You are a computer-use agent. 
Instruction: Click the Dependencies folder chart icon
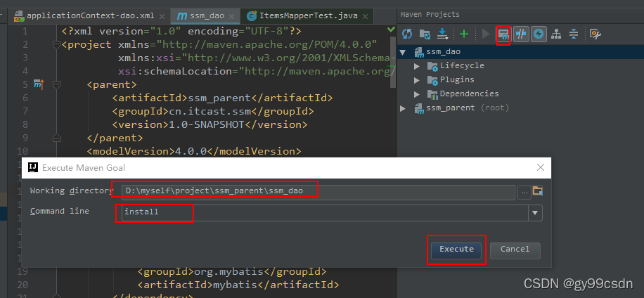coord(432,94)
